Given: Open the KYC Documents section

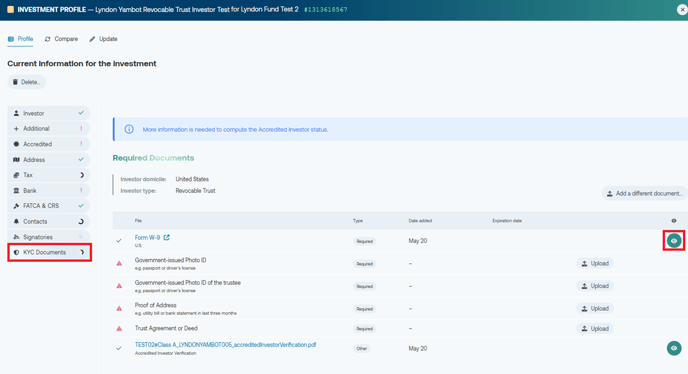Looking at the screenshot, I should [50, 252].
